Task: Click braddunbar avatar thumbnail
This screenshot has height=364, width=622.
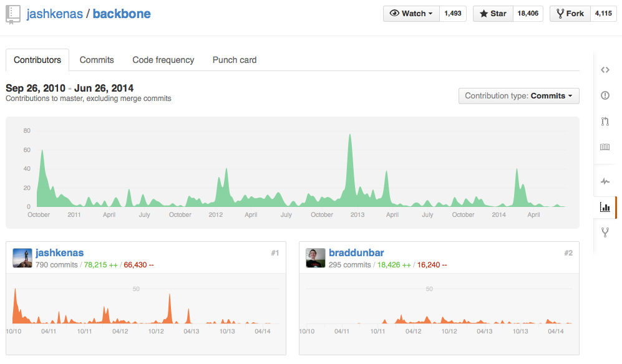Action: (315, 258)
